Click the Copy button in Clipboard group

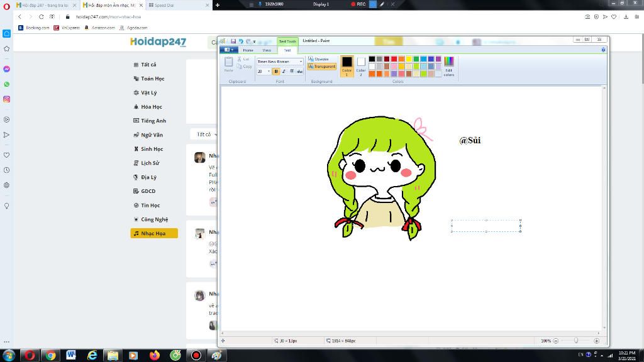(x=245, y=67)
